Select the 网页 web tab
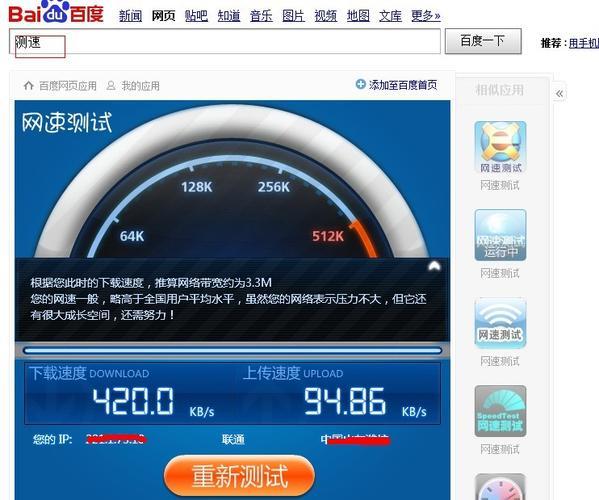The width and height of the screenshot is (599, 500). (164, 16)
